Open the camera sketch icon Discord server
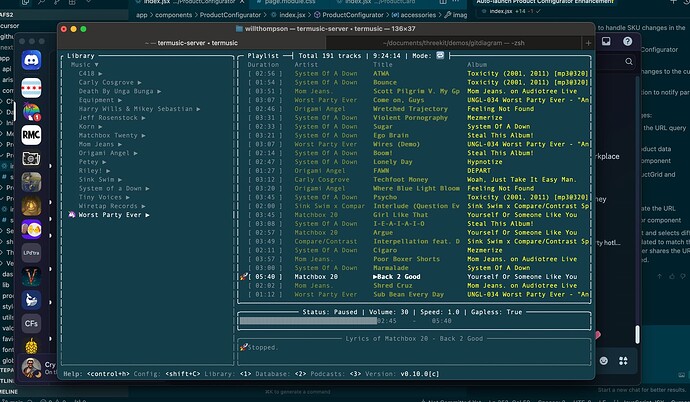This screenshot has width=690, height=402. pyautogui.click(x=31, y=158)
